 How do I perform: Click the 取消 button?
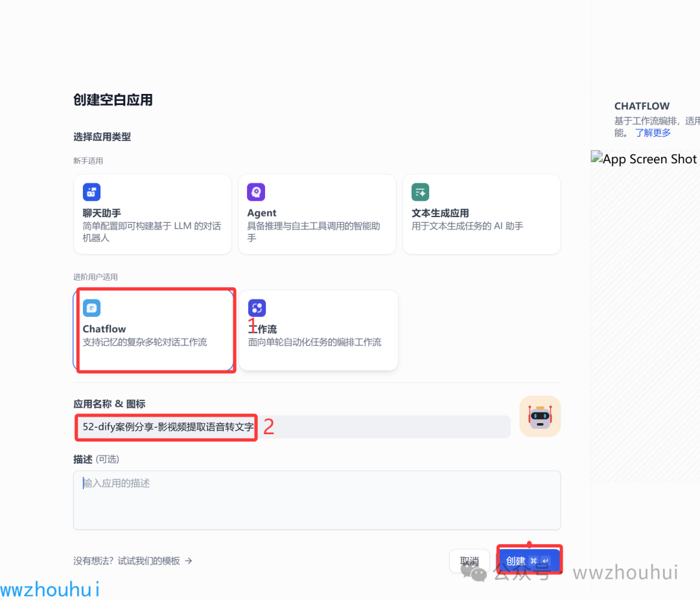(469, 560)
